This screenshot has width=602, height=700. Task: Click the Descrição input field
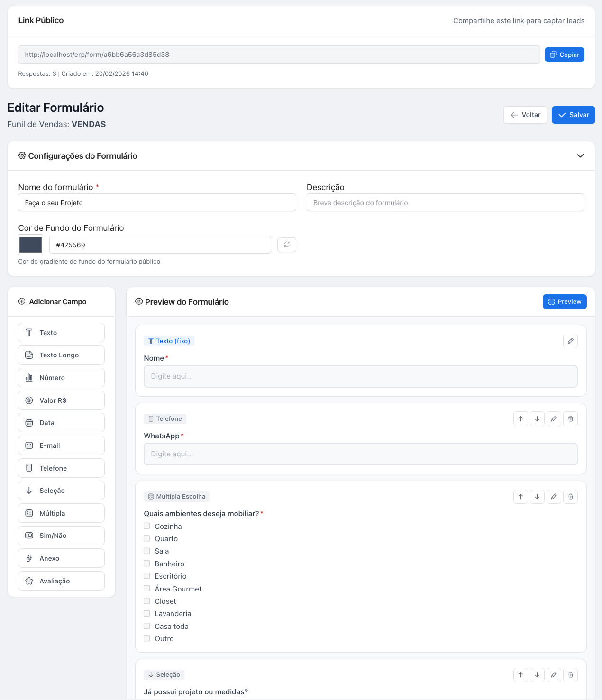click(445, 203)
